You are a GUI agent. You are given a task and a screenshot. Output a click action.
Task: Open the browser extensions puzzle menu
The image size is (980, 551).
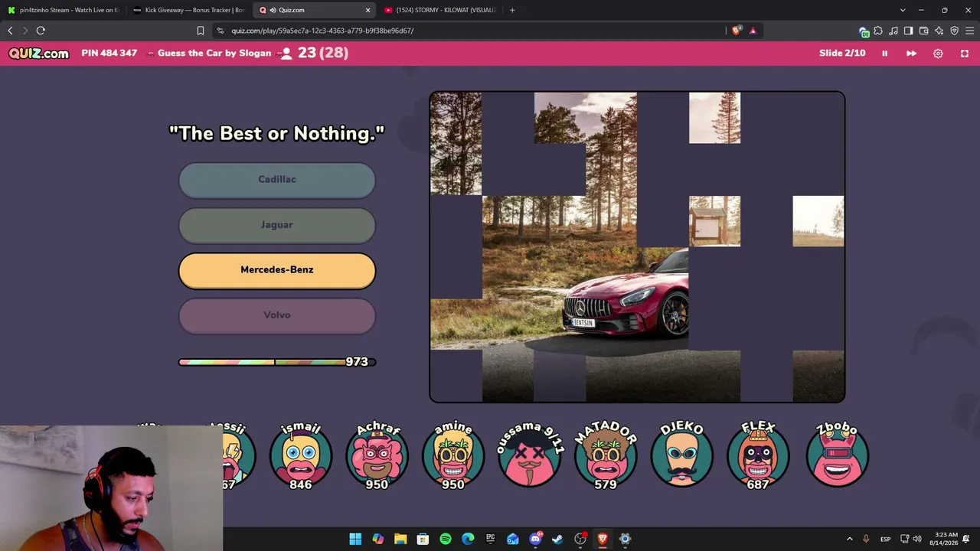(x=878, y=31)
